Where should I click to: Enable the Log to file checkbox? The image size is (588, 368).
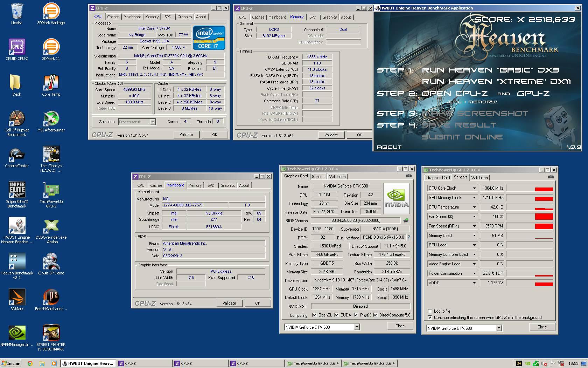pos(430,311)
